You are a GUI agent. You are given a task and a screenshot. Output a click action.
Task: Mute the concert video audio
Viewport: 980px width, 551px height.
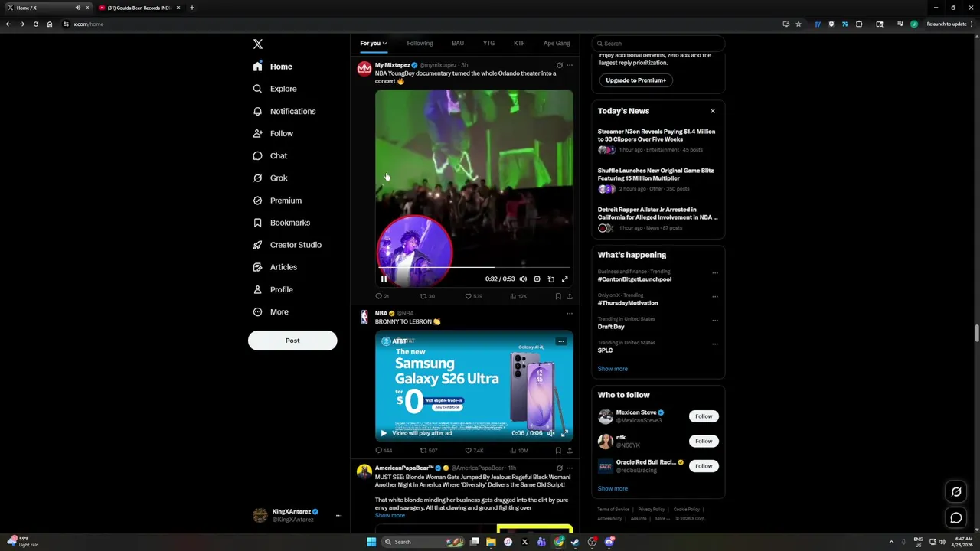523,279
